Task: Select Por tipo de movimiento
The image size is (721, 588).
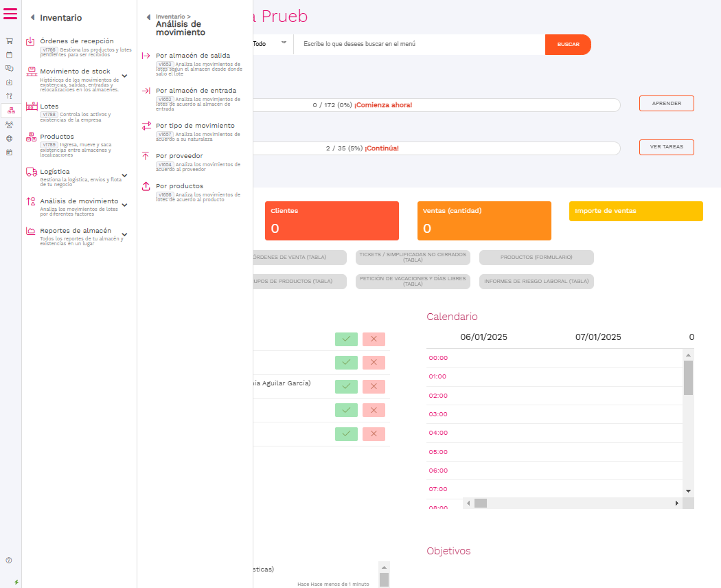Action: pyautogui.click(x=194, y=126)
